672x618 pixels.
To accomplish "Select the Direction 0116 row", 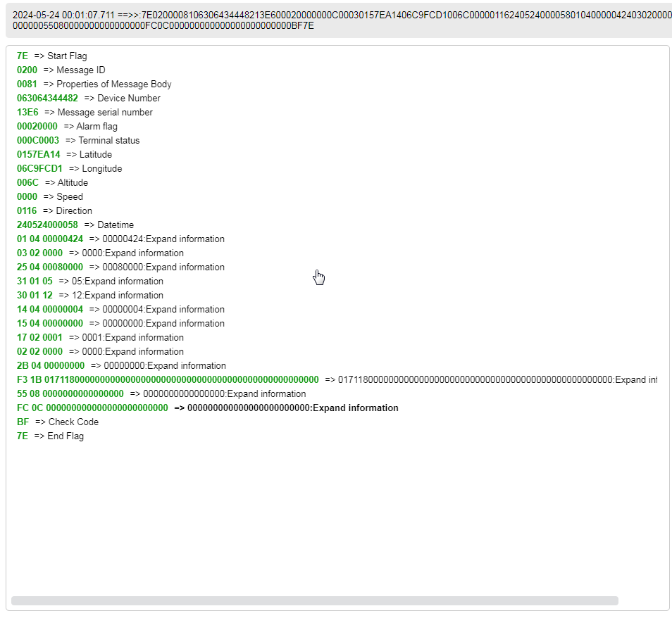I will coord(54,210).
